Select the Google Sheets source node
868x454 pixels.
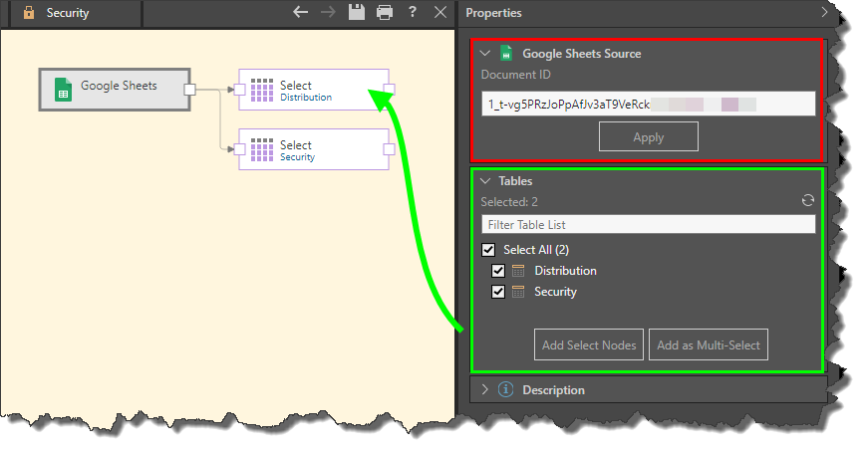(x=113, y=88)
